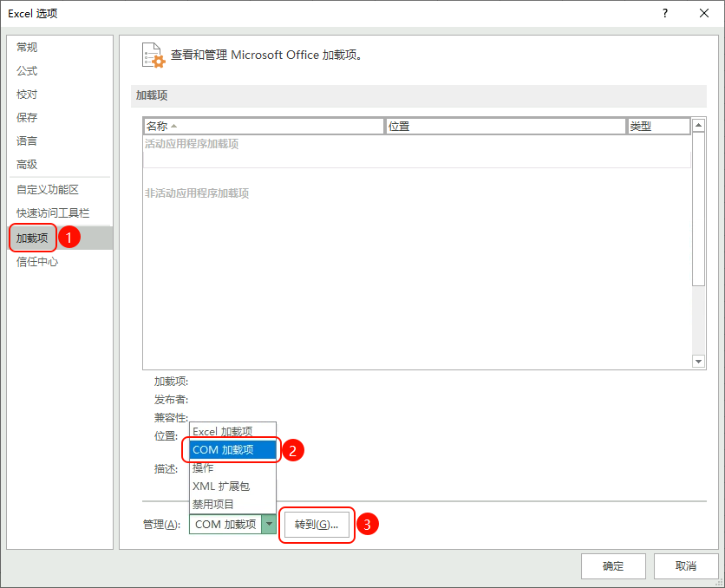This screenshot has width=725, height=588.
Task: Click the help question mark icon
Action: click(665, 13)
